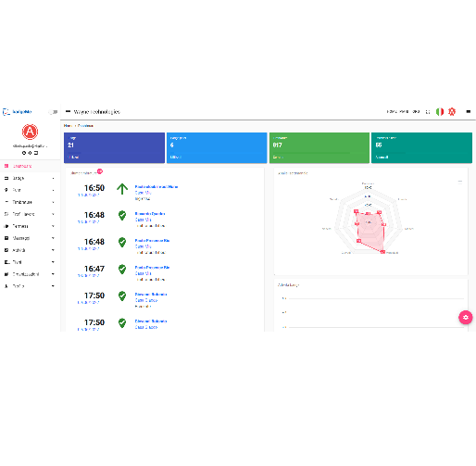Viewport: 476px width, 466px height.
Task: Open language selector with Italian flag
Action: tap(440, 112)
